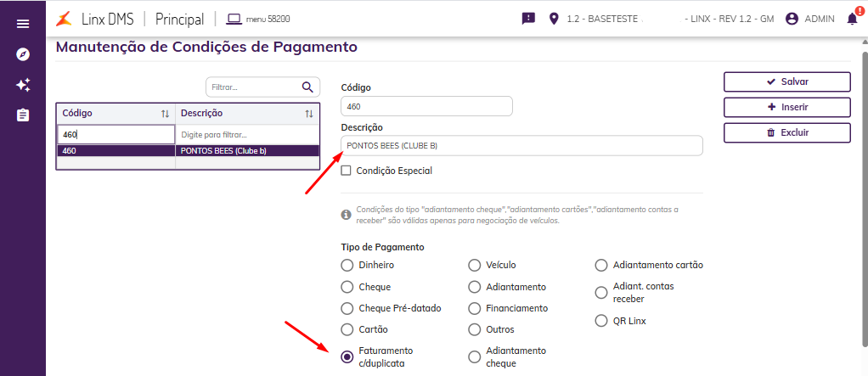Click the clipboard tasks icon in sidebar

(23, 115)
